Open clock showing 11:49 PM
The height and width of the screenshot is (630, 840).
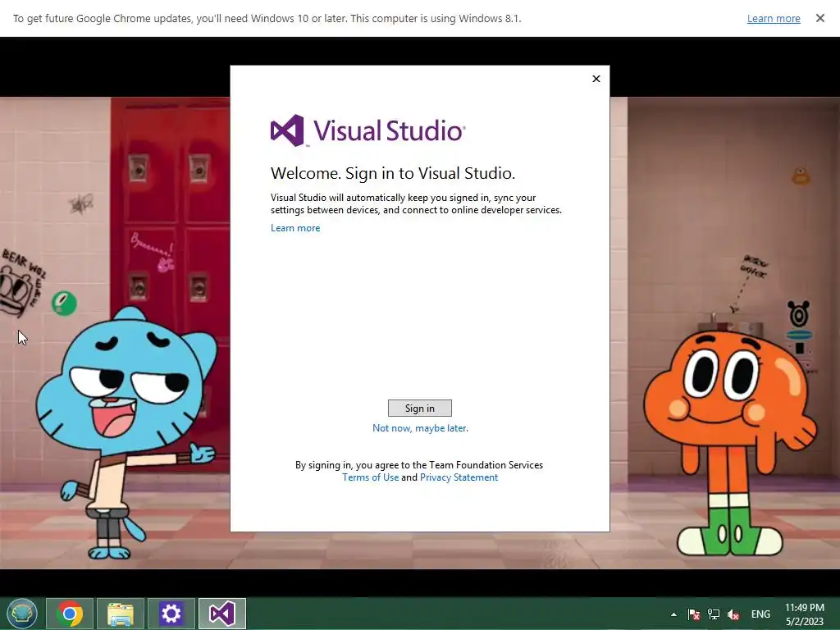tap(805, 614)
